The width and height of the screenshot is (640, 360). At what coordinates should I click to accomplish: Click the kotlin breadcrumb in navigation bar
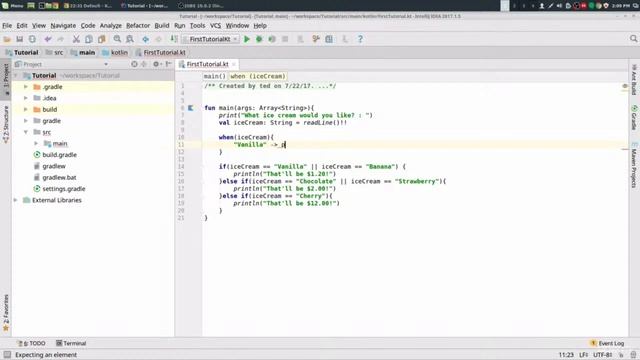(x=115, y=52)
